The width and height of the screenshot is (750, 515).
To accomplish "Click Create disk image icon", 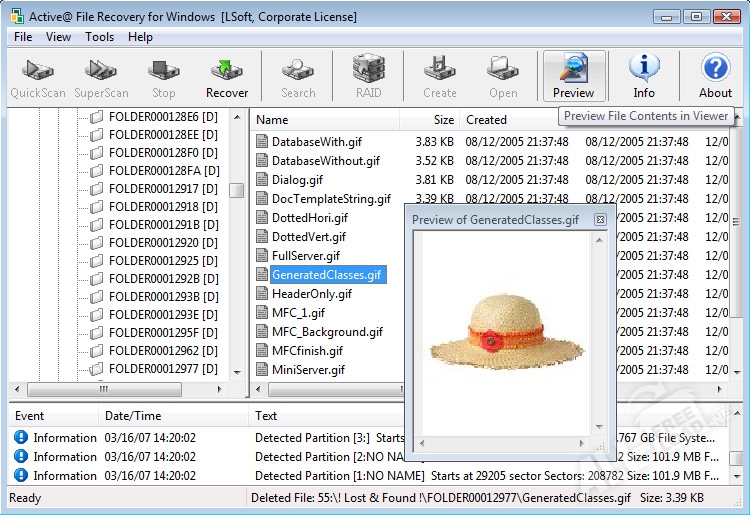I will pyautogui.click(x=439, y=76).
